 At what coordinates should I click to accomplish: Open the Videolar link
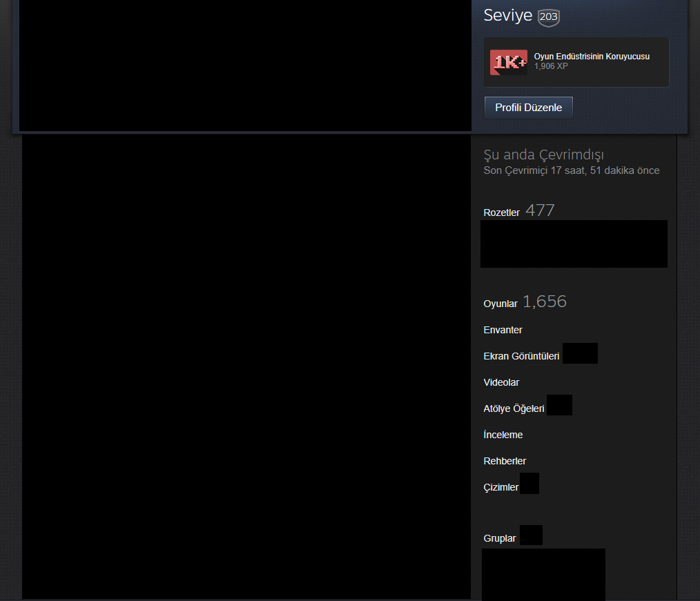[501, 382]
